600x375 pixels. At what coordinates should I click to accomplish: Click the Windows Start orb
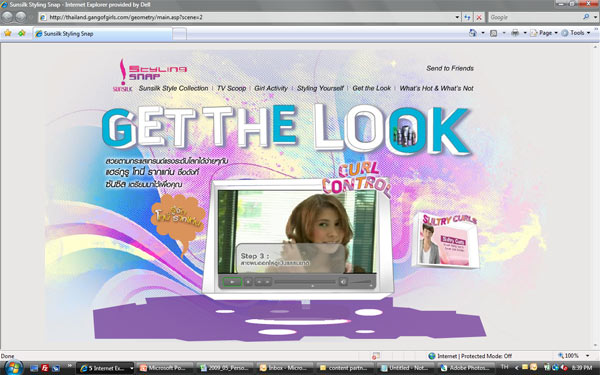pos(13,368)
